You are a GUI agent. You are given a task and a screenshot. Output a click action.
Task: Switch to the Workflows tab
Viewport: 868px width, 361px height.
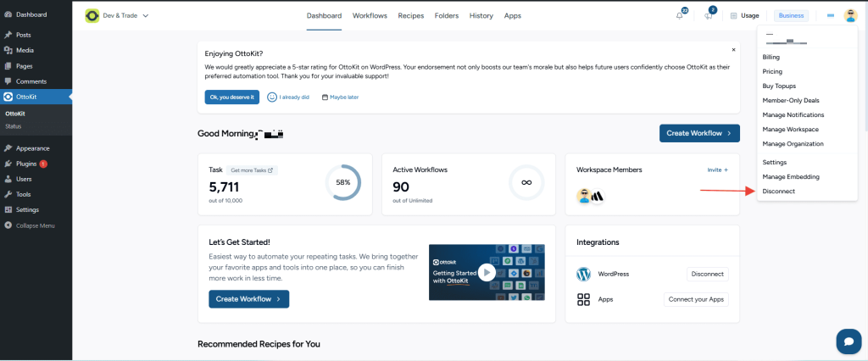[370, 15]
